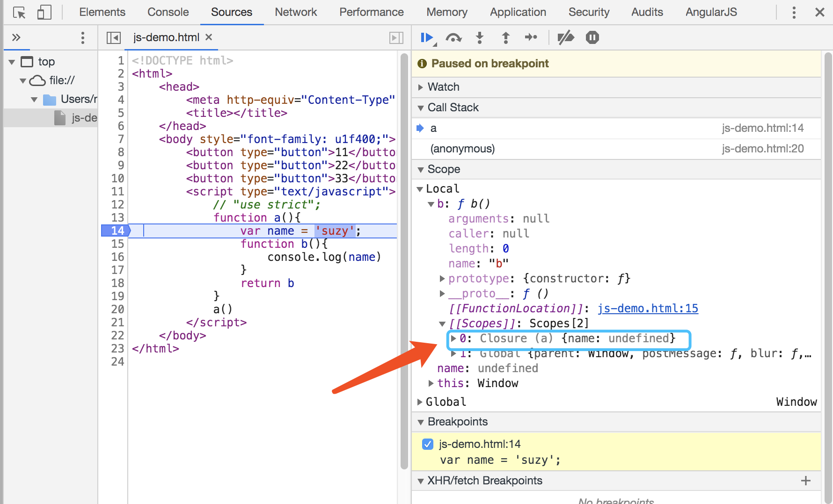Click 'return b' on line 18
Image resolution: width=833 pixels, height=504 pixels.
(x=267, y=283)
